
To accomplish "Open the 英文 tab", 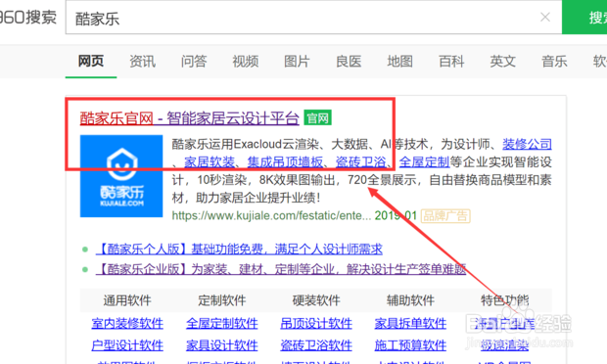I will click(502, 61).
